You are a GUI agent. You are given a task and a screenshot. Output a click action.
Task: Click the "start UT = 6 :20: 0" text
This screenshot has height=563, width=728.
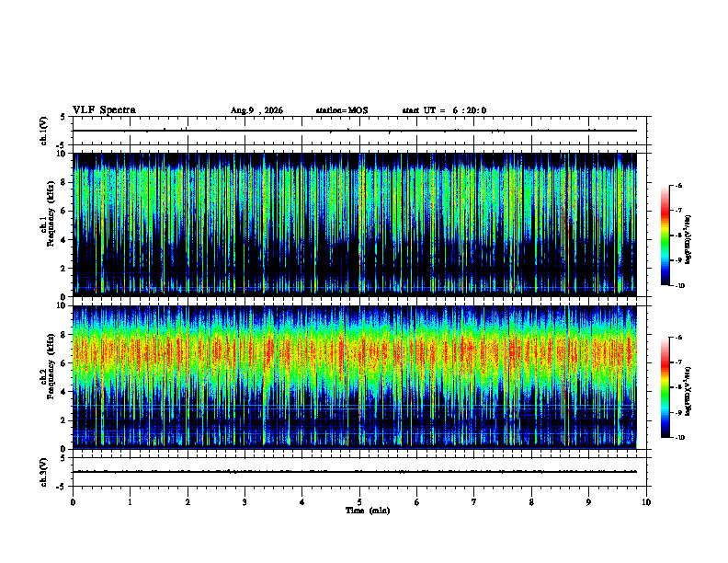444,110
